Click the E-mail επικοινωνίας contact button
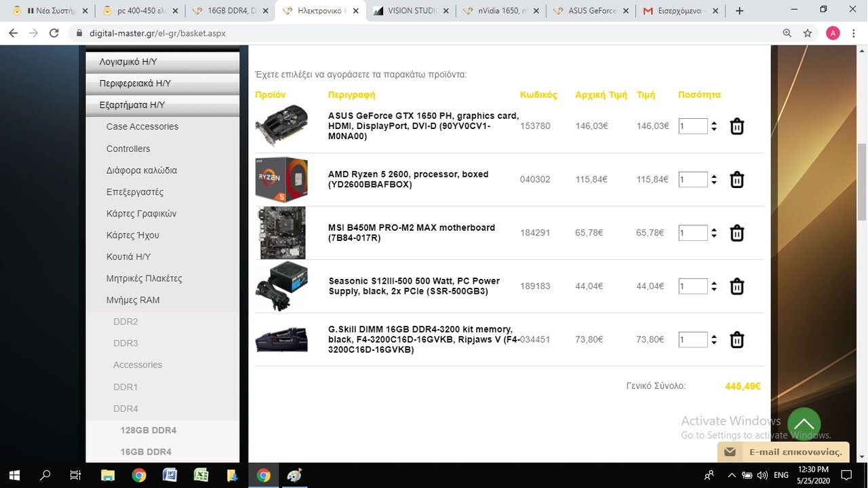 783,451
